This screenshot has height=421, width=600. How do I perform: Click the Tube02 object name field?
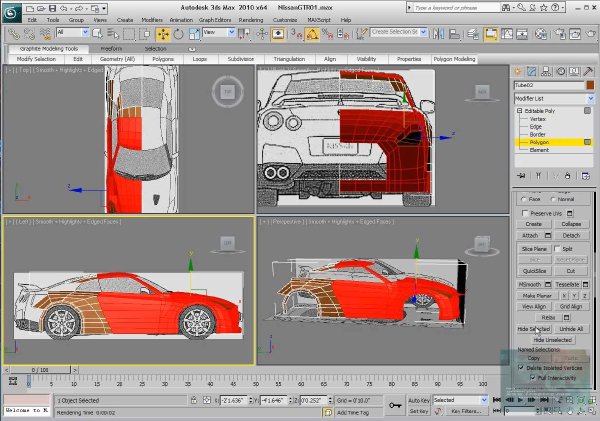point(549,85)
